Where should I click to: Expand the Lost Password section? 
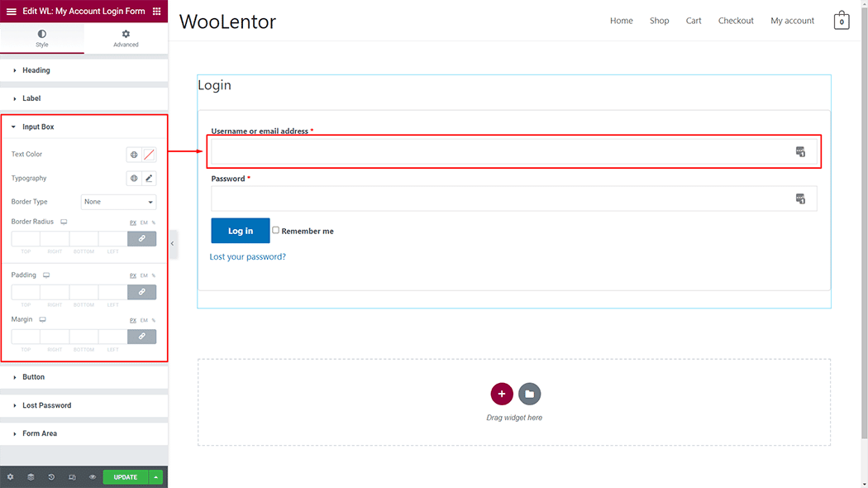click(x=46, y=405)
